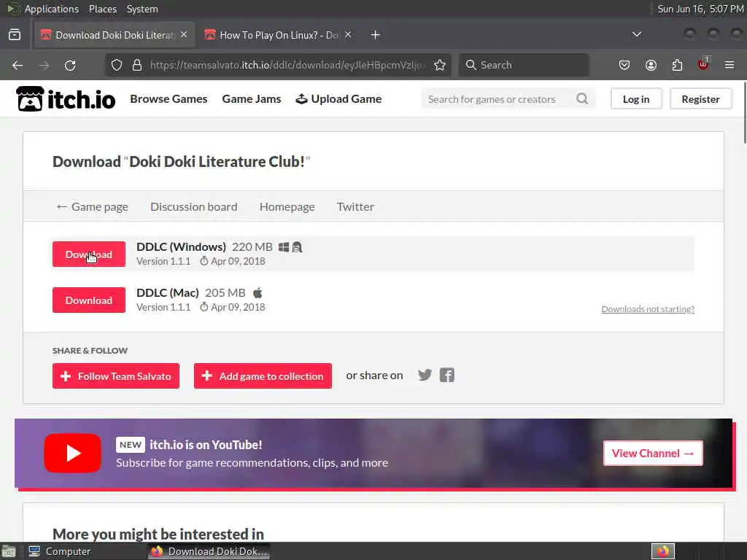Screen dimensions: 747x560
Task: Bookmark page with star icon
Action: (440, 65)
